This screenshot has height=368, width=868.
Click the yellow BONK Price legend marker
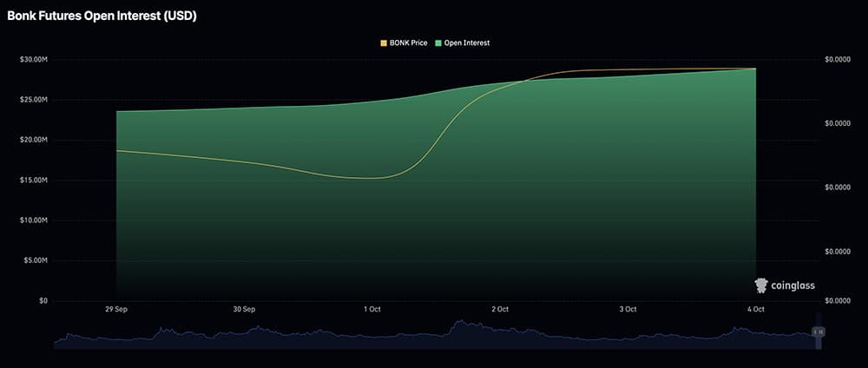(385, 43)
